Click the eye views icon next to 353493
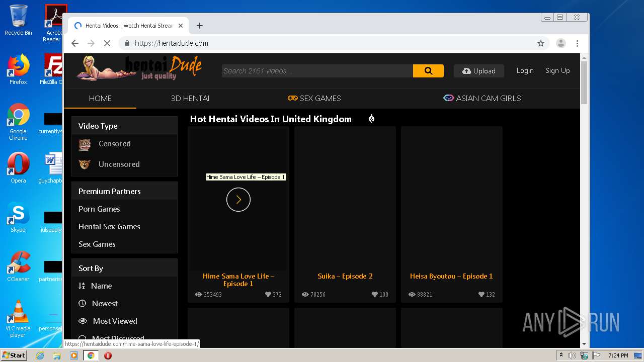Image resolution: width=644 pixels, height=362 pixels. click(x=198, y=295)
